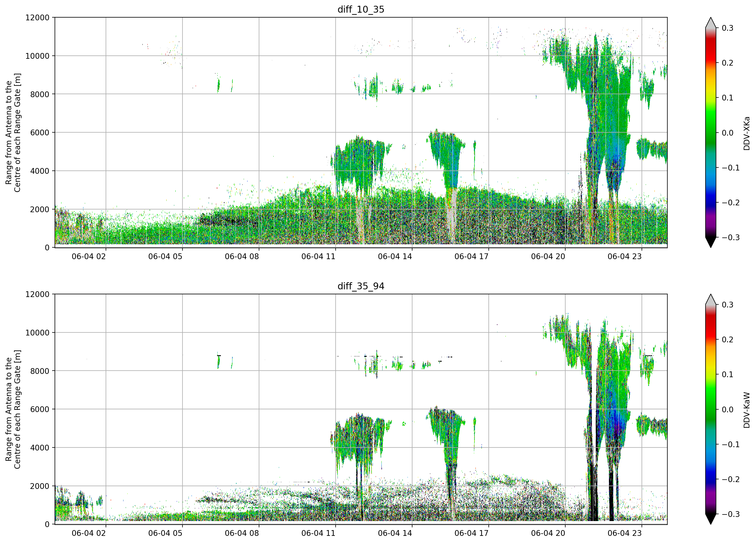Click the 10000 y-axis label of the bottom plot
This screenshot has height=543, width=756.
[x=37, y=332]
